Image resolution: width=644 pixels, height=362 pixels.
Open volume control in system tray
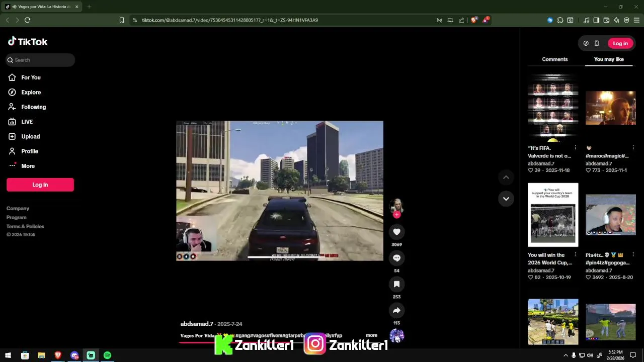590,355
